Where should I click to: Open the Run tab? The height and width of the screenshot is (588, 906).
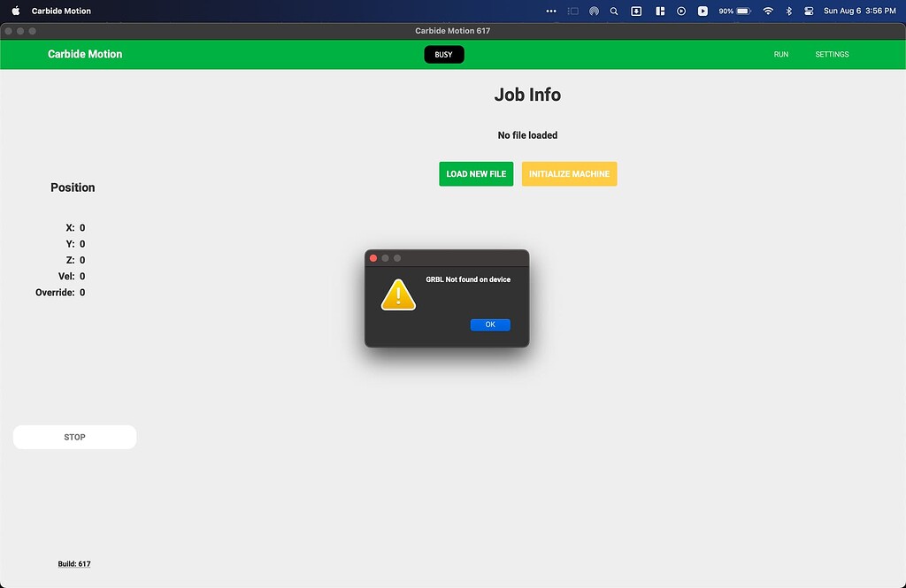click(x=780, y=54)
